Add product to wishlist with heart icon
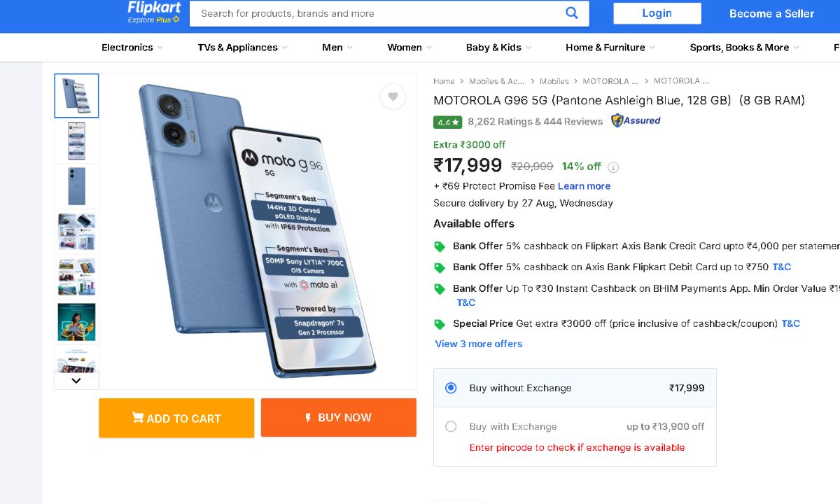 coord(393,97)
